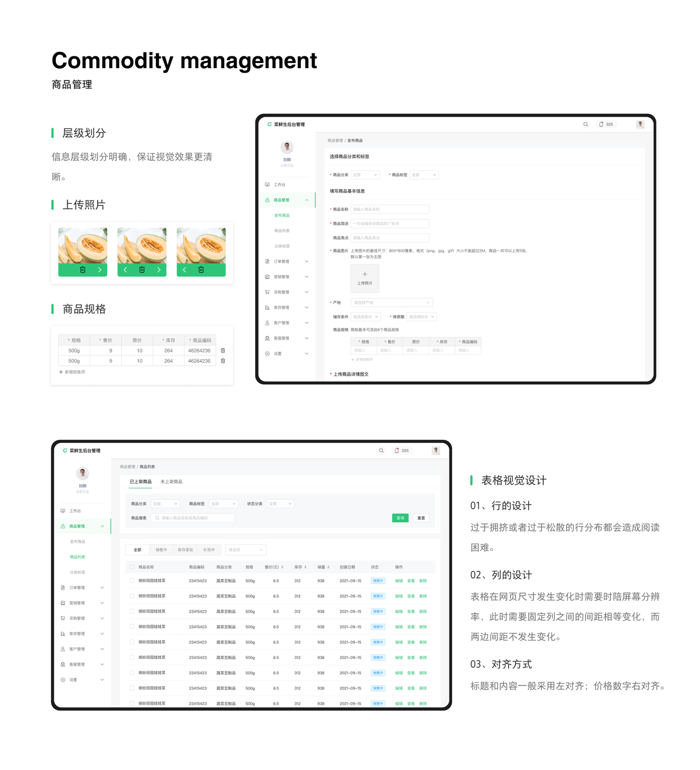Open the 请选择产地 origin dropdown

392,302
